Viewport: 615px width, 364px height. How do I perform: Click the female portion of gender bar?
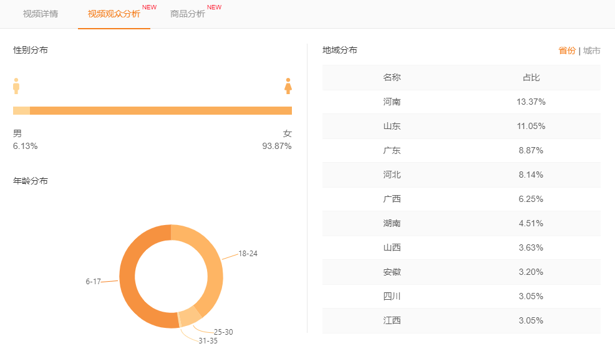(161, 110)
